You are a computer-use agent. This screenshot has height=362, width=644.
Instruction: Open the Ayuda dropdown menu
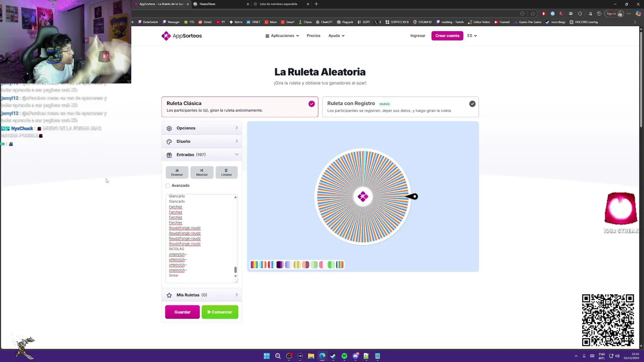click(337, 36)
